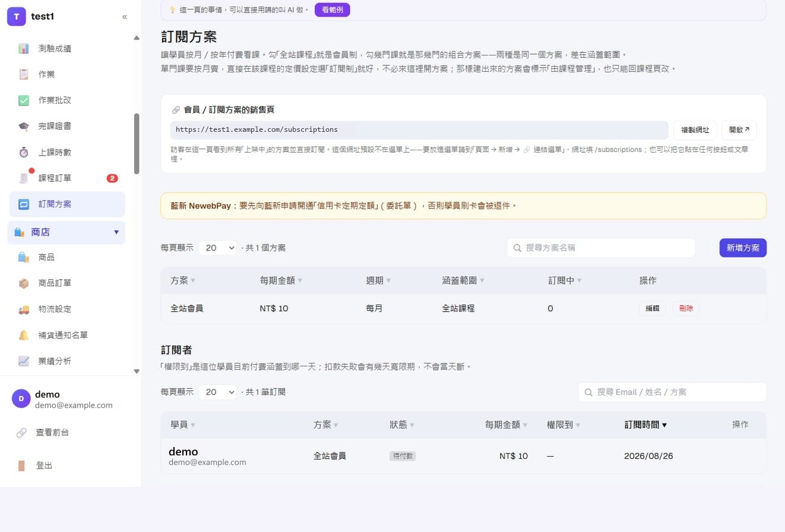
Task: Click the sidebar scroll up arrow
Action: (137, 38)
